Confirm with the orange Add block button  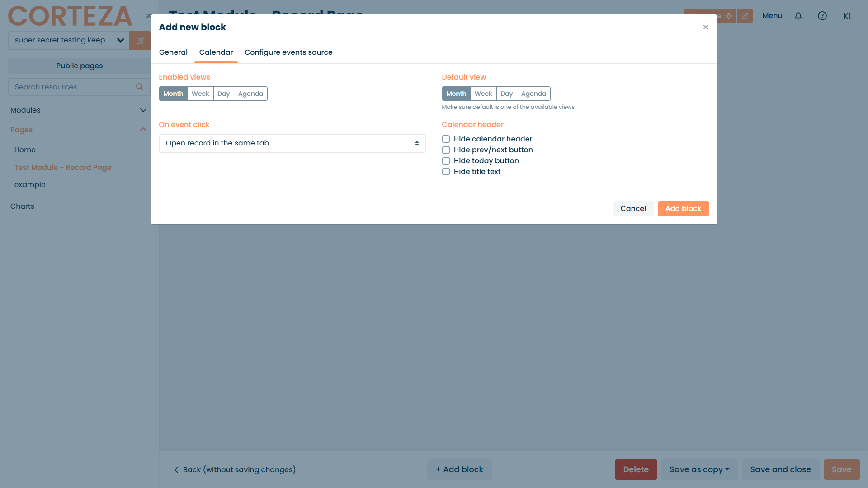[x=683, y=209]
